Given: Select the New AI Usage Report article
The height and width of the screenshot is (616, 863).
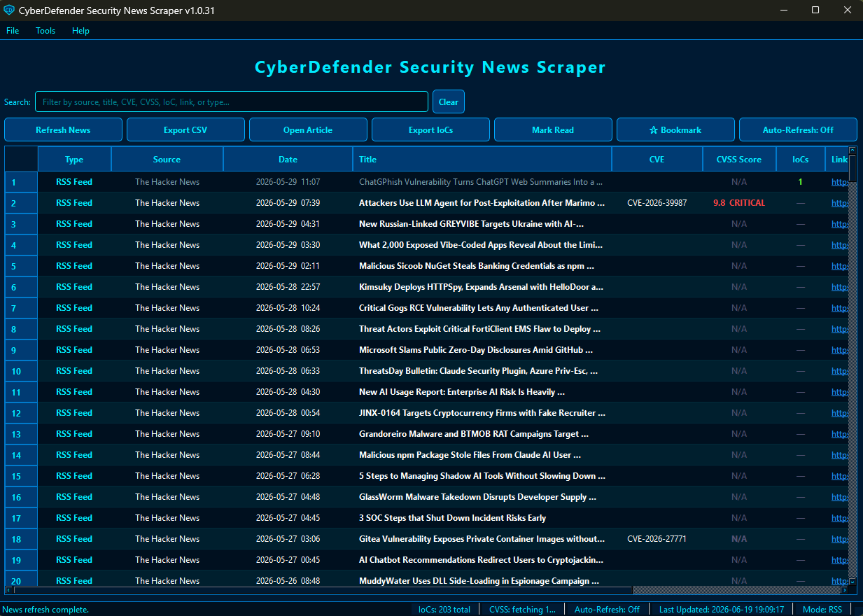Looking at the screenshot, I should tap(462, 392).
